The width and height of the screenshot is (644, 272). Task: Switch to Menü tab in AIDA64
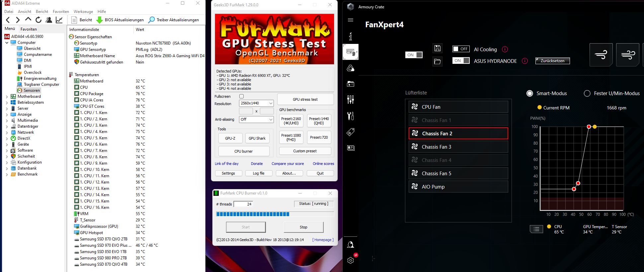point(10,29)
